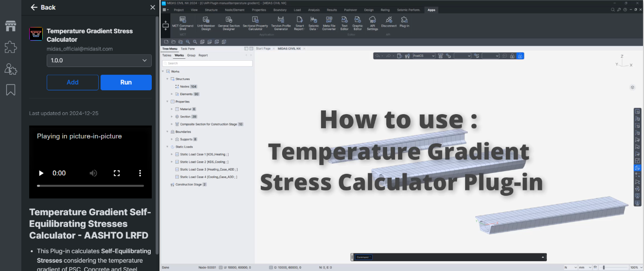This screenshot has width=644, height=271.
Task: Collapse the Structures tree node
Action: 167,79
